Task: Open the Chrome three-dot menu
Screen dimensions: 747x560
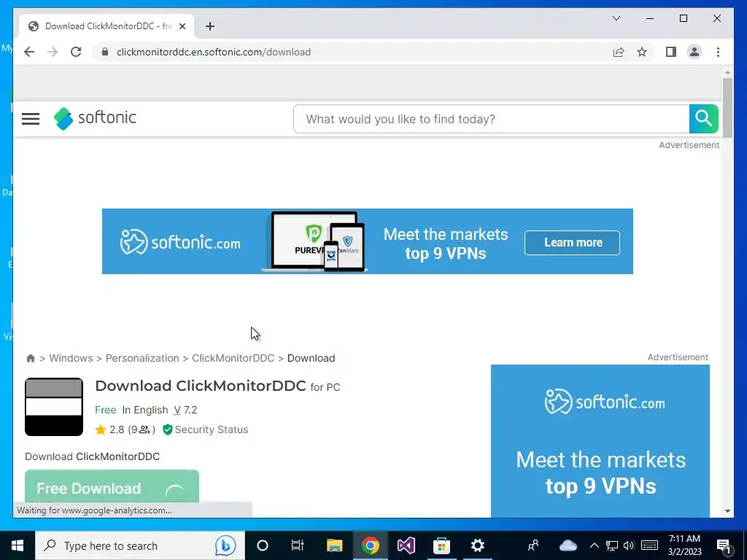Action: pyautogui.click(x=718, y=52)
